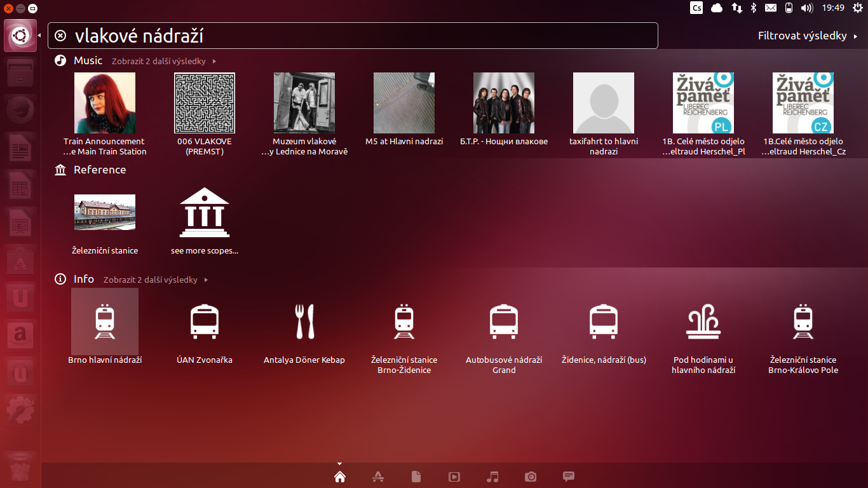Open the messaging envelope menu
This screenshot has width=868, height=488.
770,8
